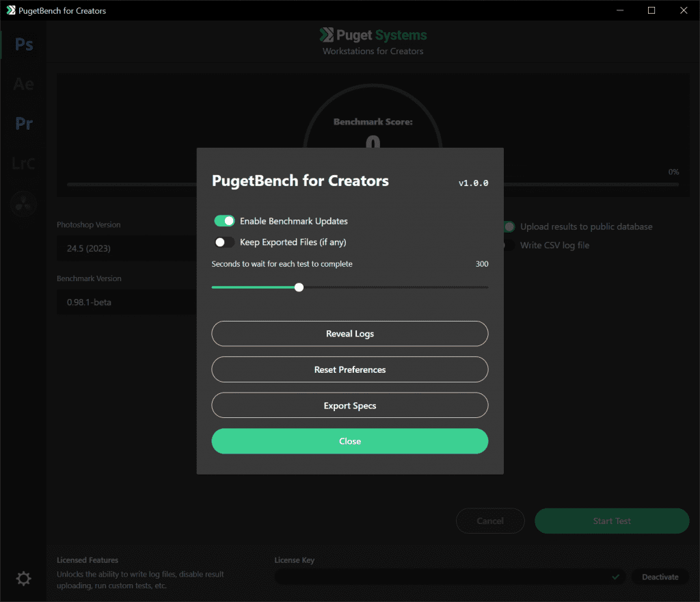Click Export Specs

click(349, 405)
